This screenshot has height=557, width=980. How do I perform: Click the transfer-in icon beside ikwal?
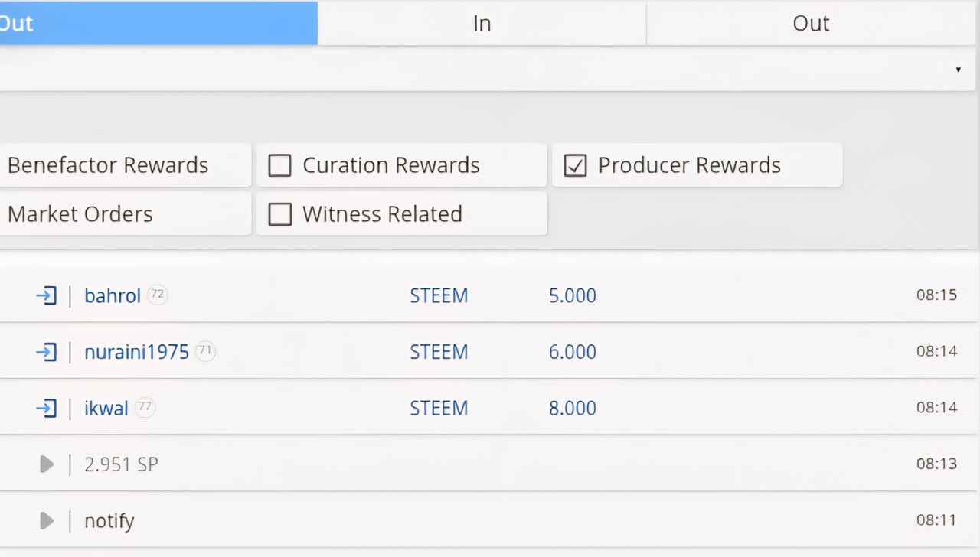tap(47, 409)
